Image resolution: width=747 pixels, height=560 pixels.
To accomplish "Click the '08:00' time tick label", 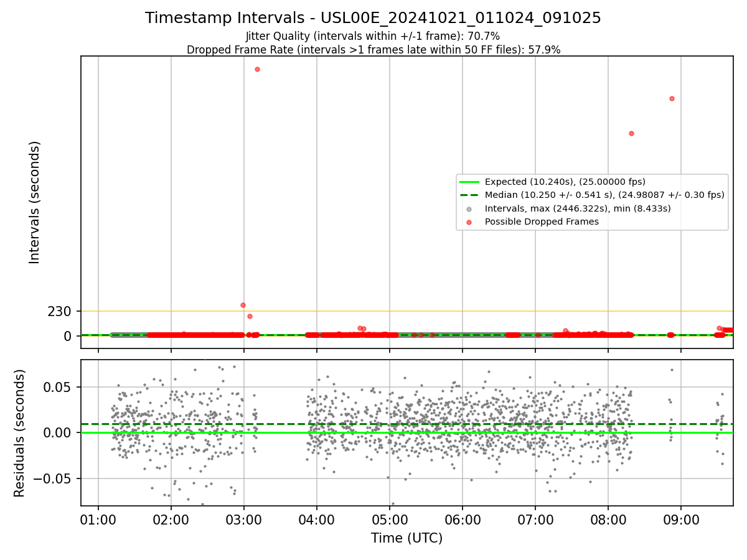I will (608, 520).
